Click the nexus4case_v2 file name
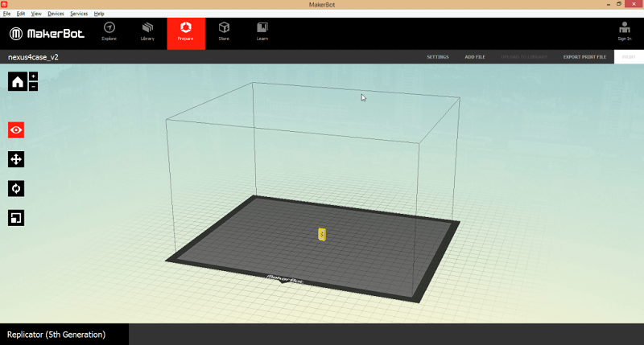Viewport: 644px width, 345px height. (x=33, y=57)
